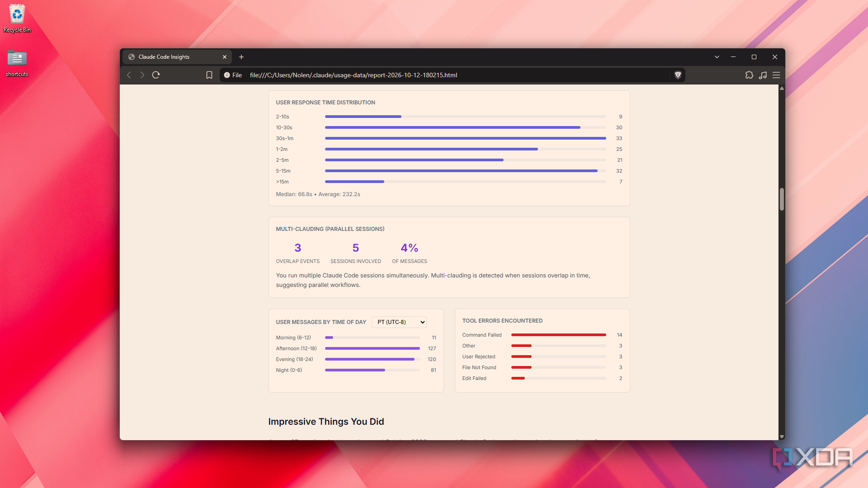868x488 pixels.
Task: Click the '5' sessions involved number
Action: pos(356,248)
